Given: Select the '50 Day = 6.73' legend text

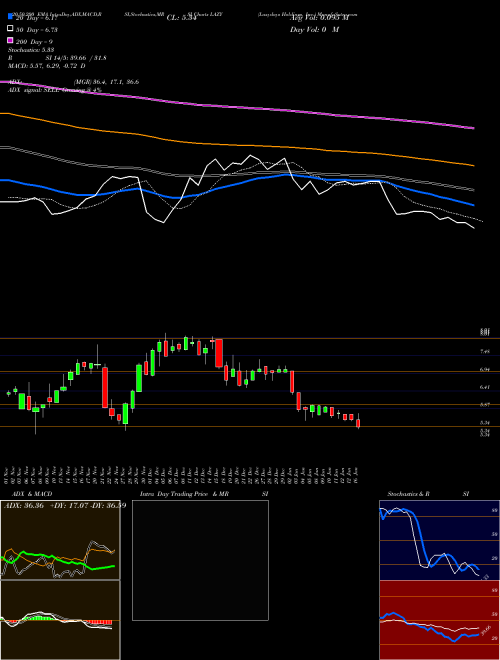Looking at the screenshot, I should [37, 30].
